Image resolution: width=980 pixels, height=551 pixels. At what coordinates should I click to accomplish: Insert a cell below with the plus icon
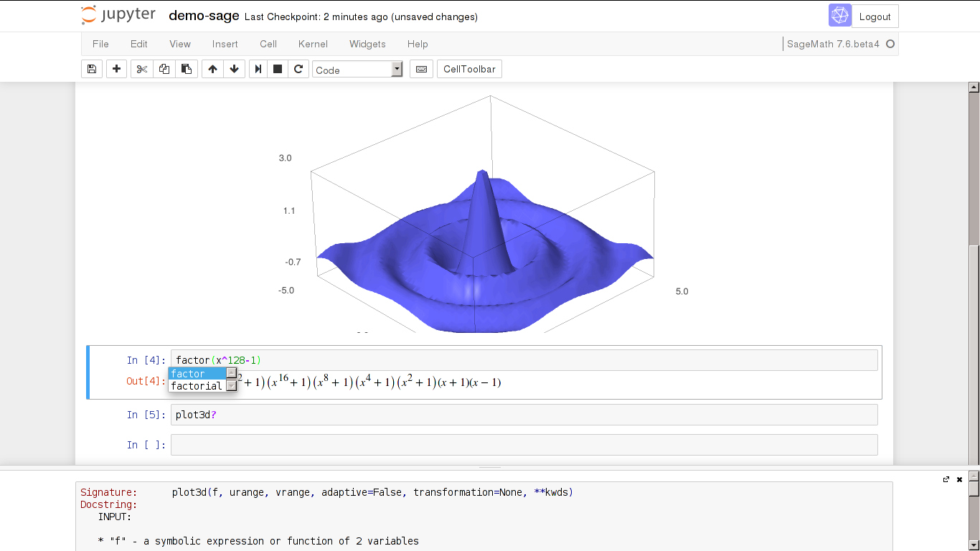pos(116,70)
